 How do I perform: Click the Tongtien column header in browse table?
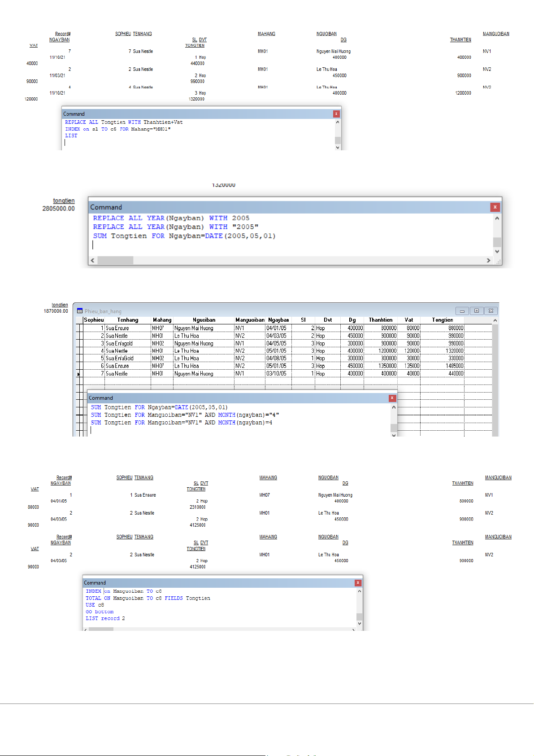pyautogui.click(x=442, y=320)
